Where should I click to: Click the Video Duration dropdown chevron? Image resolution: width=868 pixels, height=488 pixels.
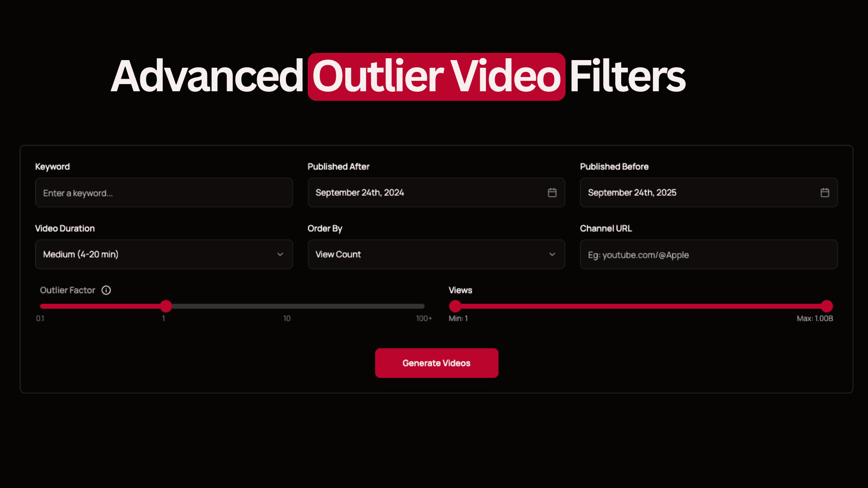point(280,254)
